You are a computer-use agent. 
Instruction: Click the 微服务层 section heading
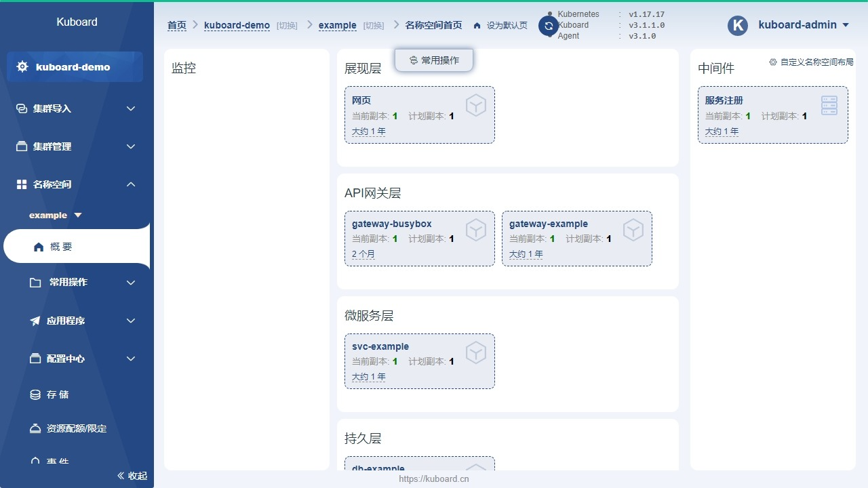click(369, 316)
